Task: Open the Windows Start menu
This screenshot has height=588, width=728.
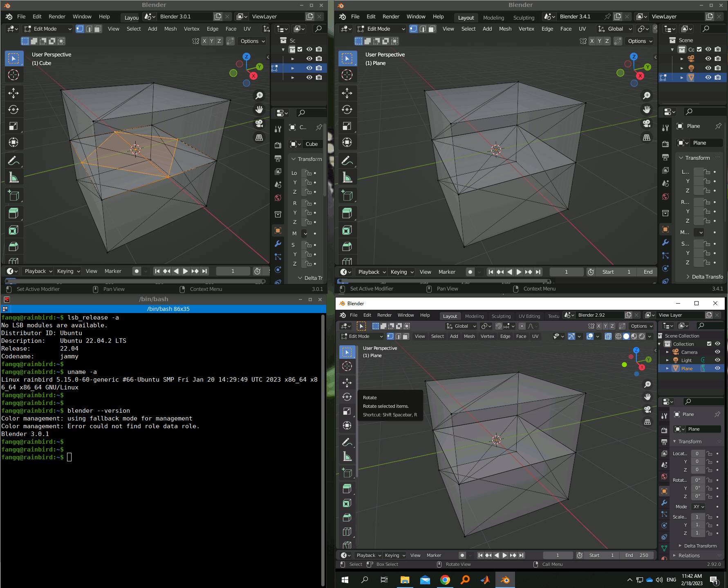Action: (x=345, y=580)
